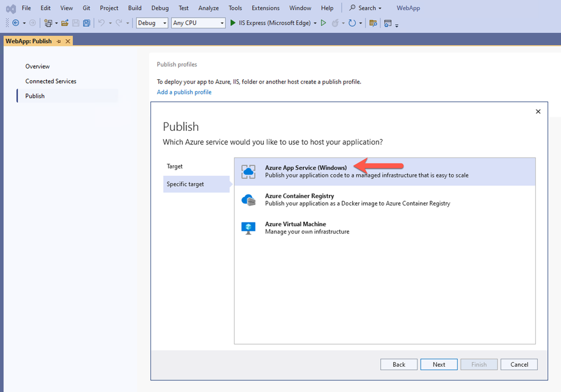The width and height of the screenshot is (561, 392).
Task: Click the Next button
Action: [439, 364]
